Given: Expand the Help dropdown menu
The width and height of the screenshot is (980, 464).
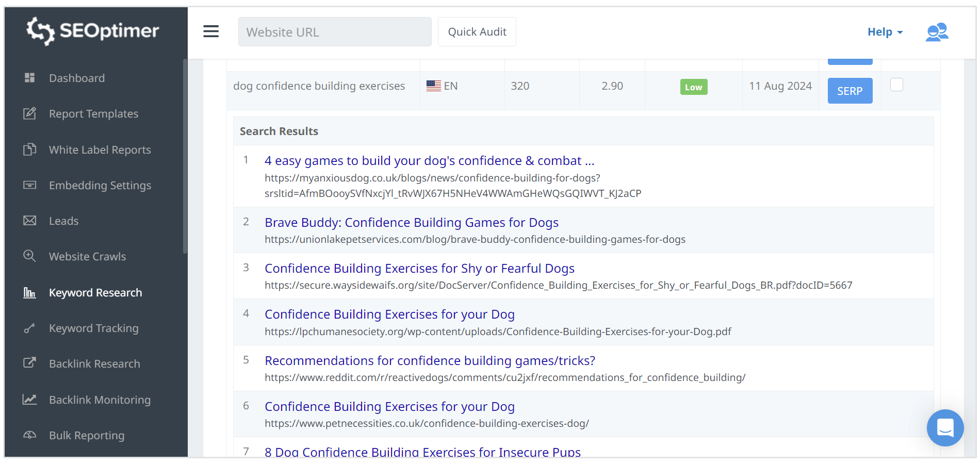Looking at the screenshot, I should 885,32.
